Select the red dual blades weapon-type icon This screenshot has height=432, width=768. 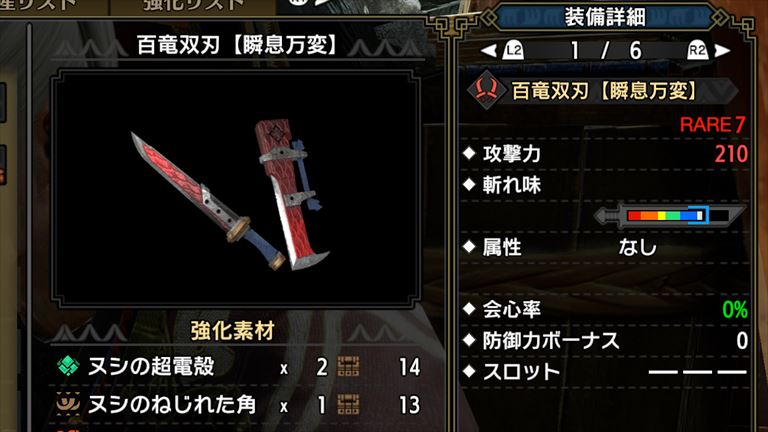click(485, 90)
